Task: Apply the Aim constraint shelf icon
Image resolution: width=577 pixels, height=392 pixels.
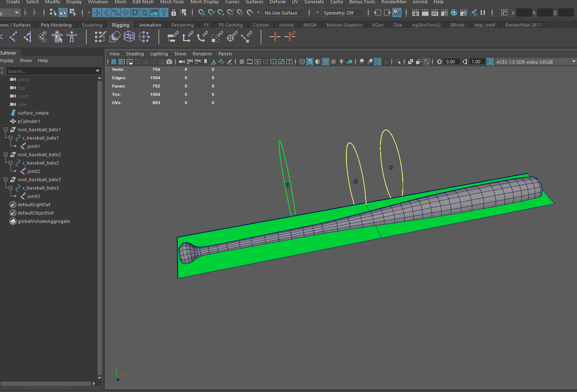Action: pos(231,37)
